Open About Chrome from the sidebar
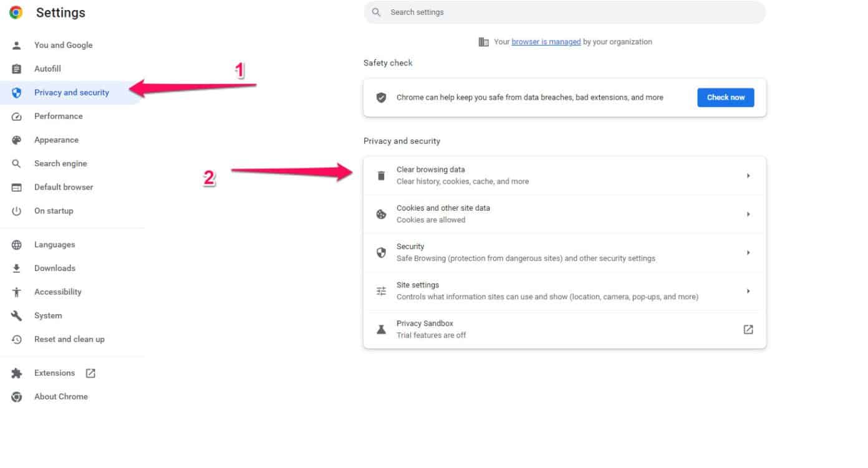Image resolution: width=868 pixels, height=468 pixels. pos(60,396)
